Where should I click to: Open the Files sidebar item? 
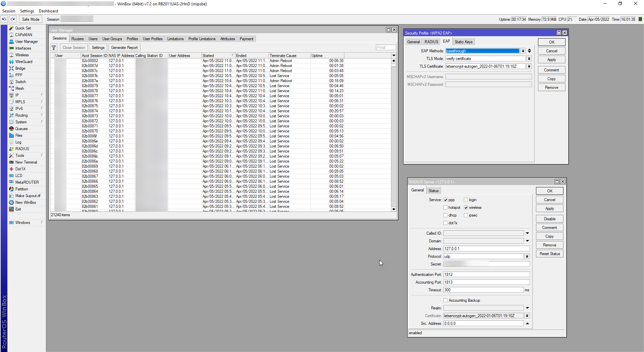click(19, 135)
